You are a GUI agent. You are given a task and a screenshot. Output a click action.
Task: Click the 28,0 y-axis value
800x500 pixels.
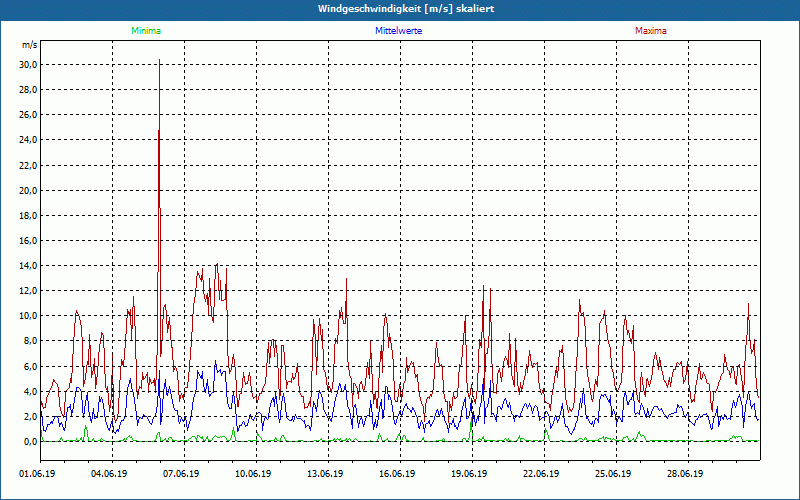[29, 90]
